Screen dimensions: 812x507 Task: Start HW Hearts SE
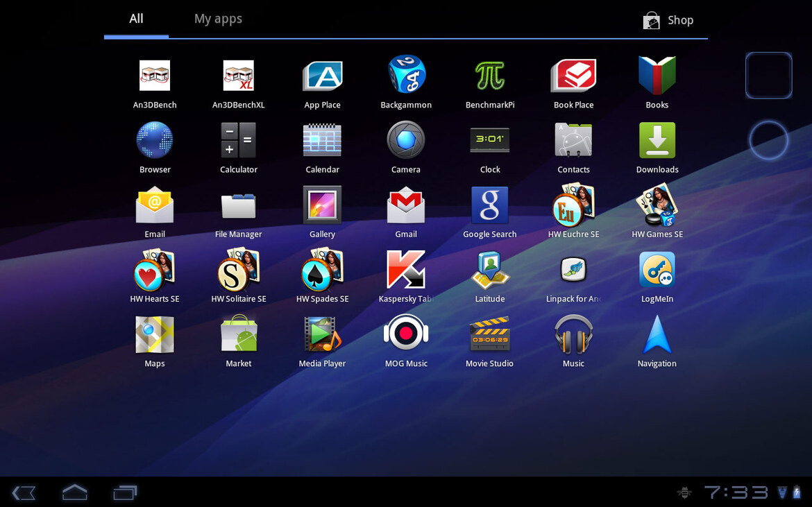click(155, 270)
